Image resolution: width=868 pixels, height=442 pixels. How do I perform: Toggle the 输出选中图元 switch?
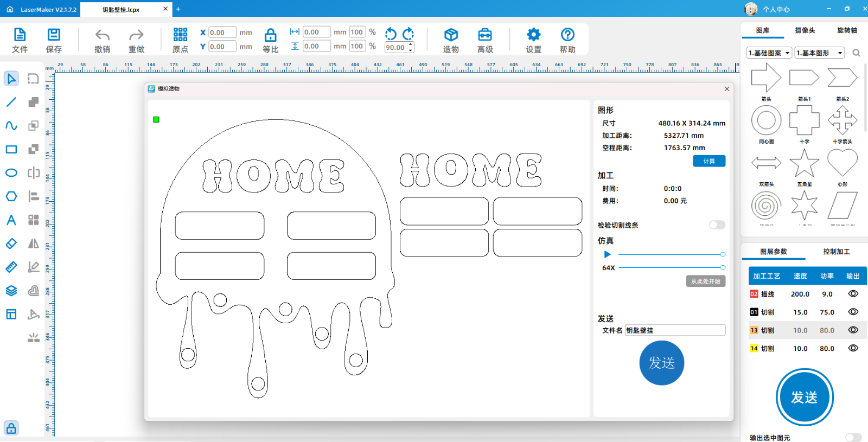[853, 437]
